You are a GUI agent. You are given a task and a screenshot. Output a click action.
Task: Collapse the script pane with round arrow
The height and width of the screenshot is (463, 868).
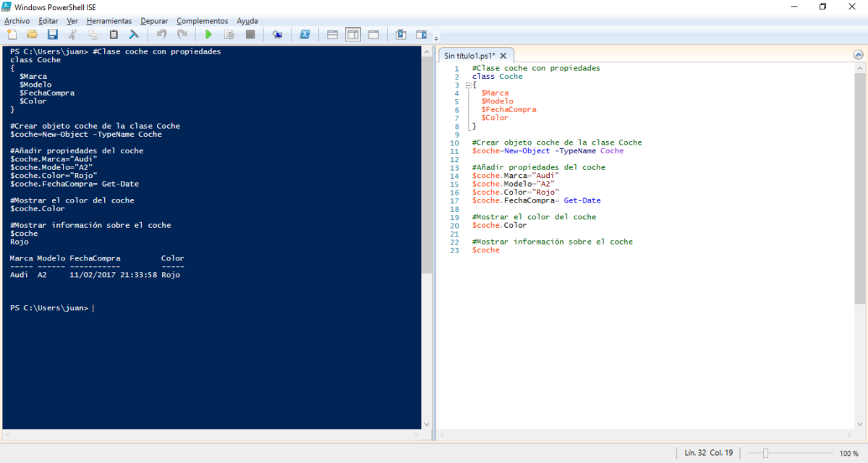click(x=859, y=54)
